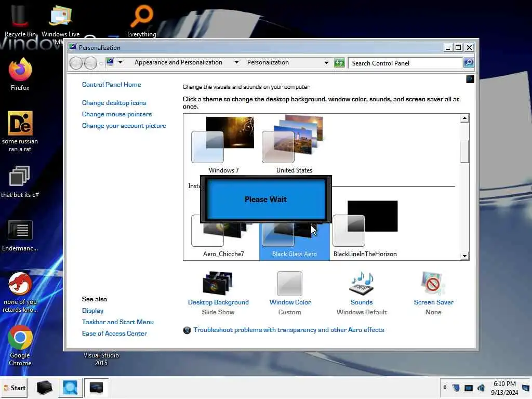532x399 pixels.
Task: Open Ease of Access Center link
Action: tap(115, 334)
